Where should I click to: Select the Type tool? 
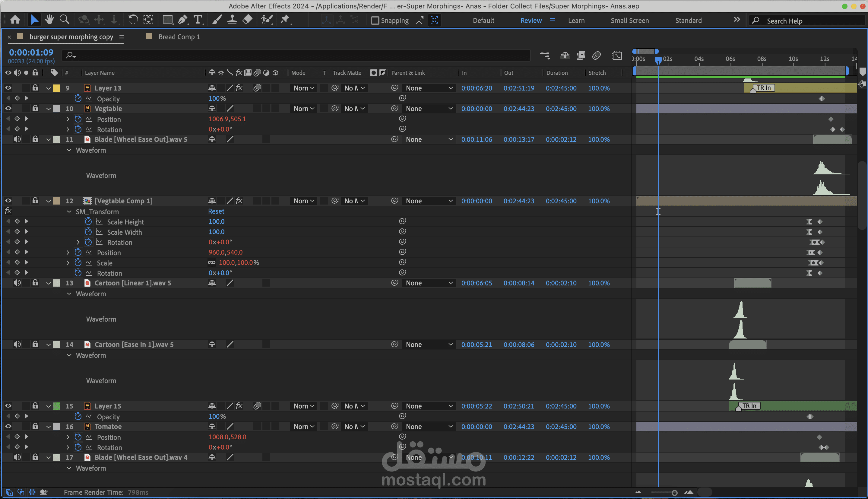point(198,20)
